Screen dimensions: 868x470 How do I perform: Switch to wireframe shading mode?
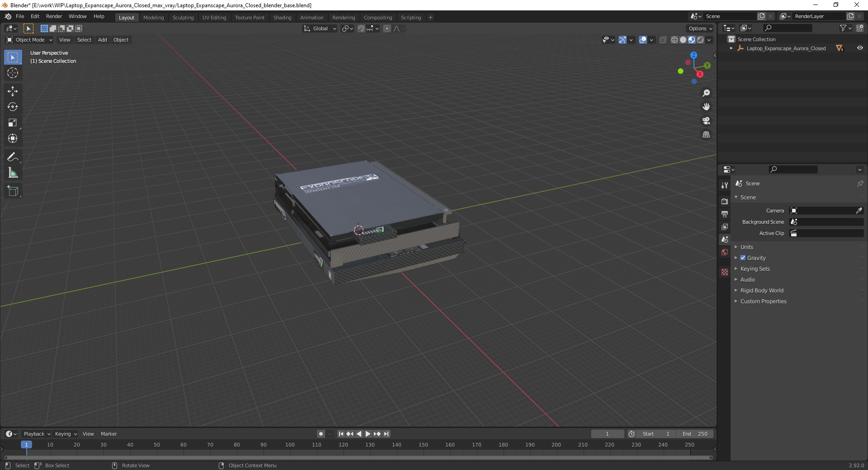(x=675, y=40)
